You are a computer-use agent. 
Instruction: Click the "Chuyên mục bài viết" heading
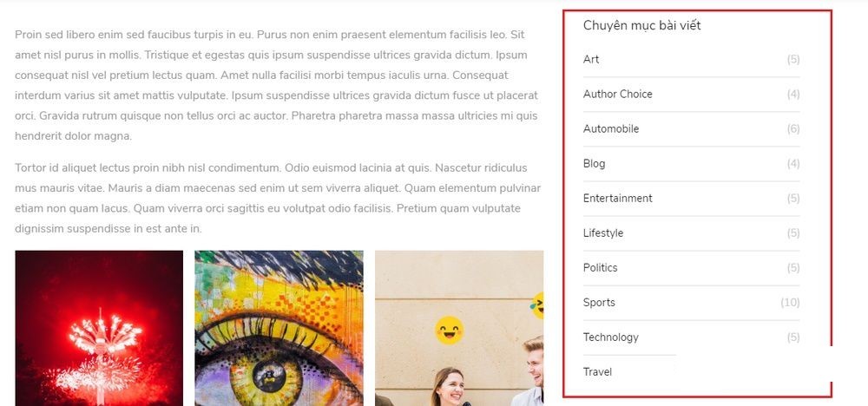(641, 25)
